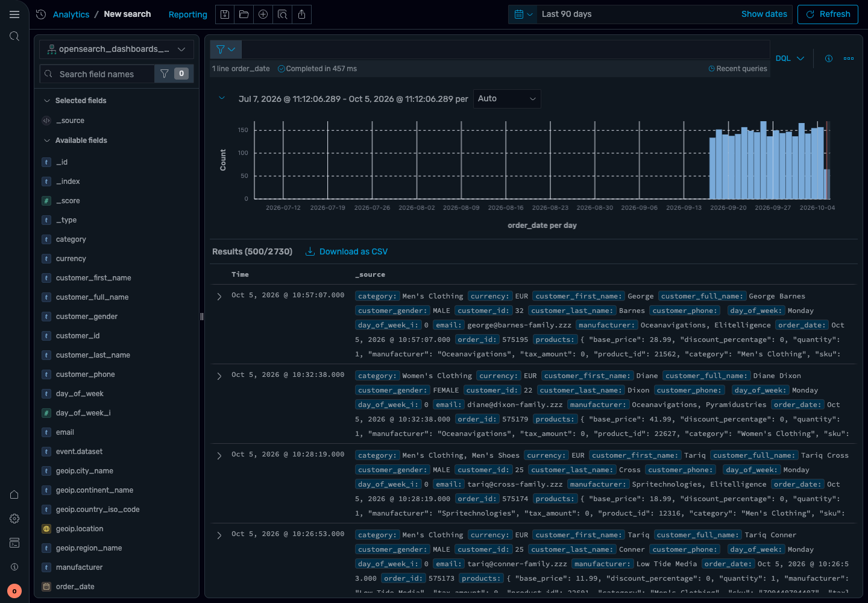
Task: Expand the 10:57:07.000 result row
Action: click(219, 296)
